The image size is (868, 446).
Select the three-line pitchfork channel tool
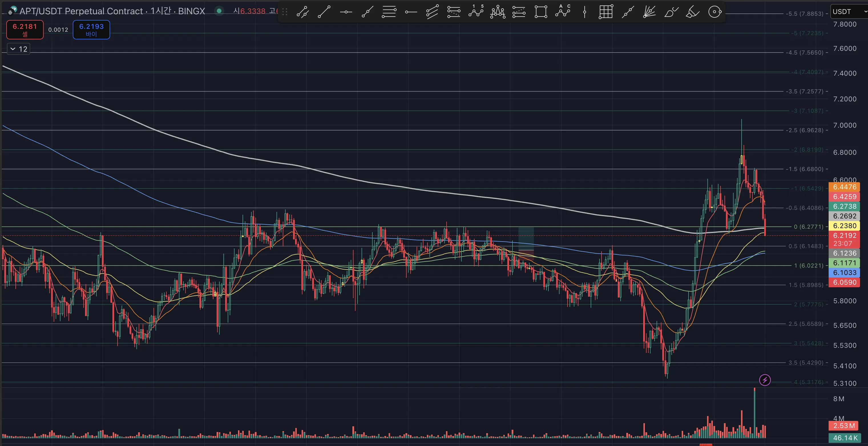click(432, 12)
